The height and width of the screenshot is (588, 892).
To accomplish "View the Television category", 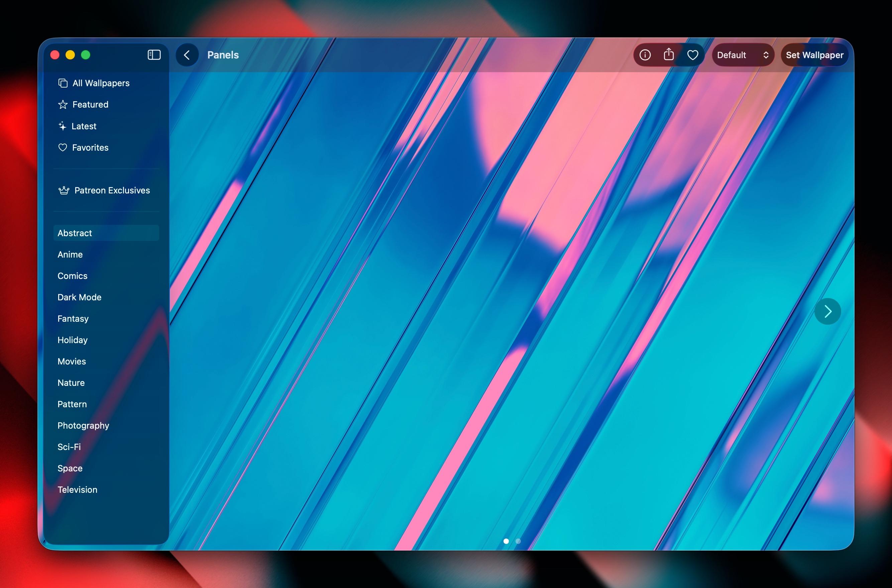I will tap(106, 489).
